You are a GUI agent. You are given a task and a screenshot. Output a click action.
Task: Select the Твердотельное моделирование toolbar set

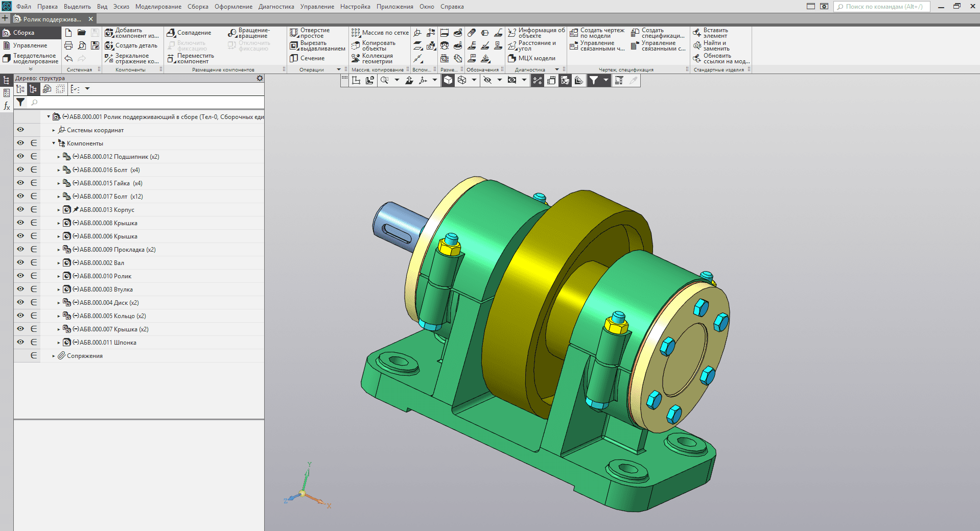[x=31, y=59]
